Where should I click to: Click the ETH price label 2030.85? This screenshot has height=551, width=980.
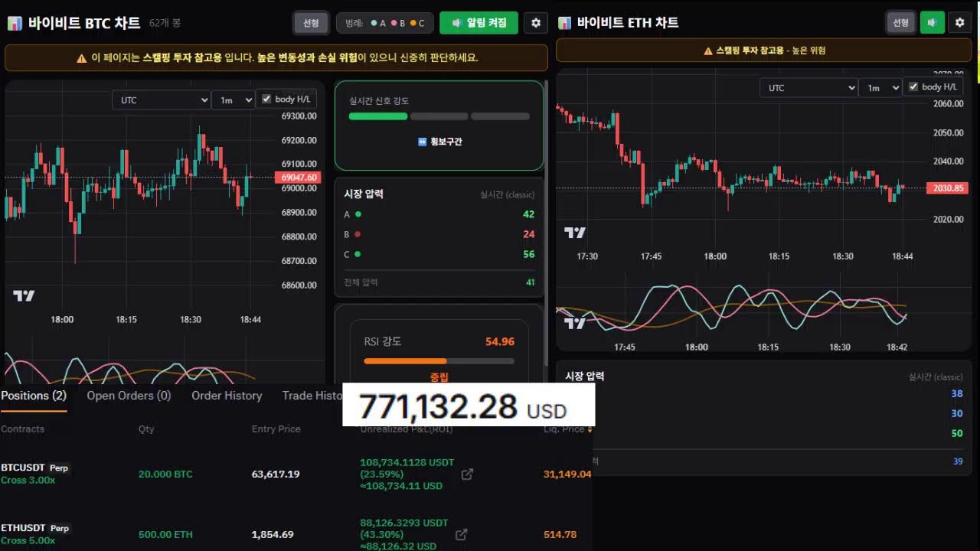click(947, 188)
